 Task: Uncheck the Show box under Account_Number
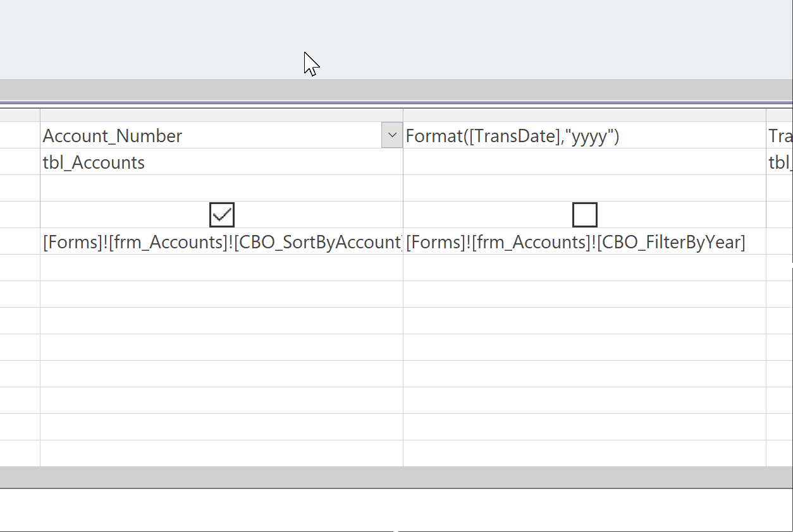[222, 215]
